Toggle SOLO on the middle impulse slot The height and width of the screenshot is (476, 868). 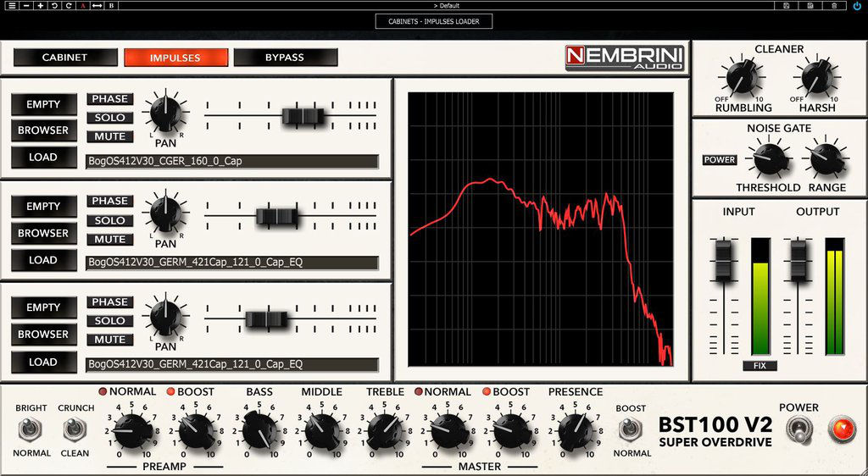tap(109, 220)
